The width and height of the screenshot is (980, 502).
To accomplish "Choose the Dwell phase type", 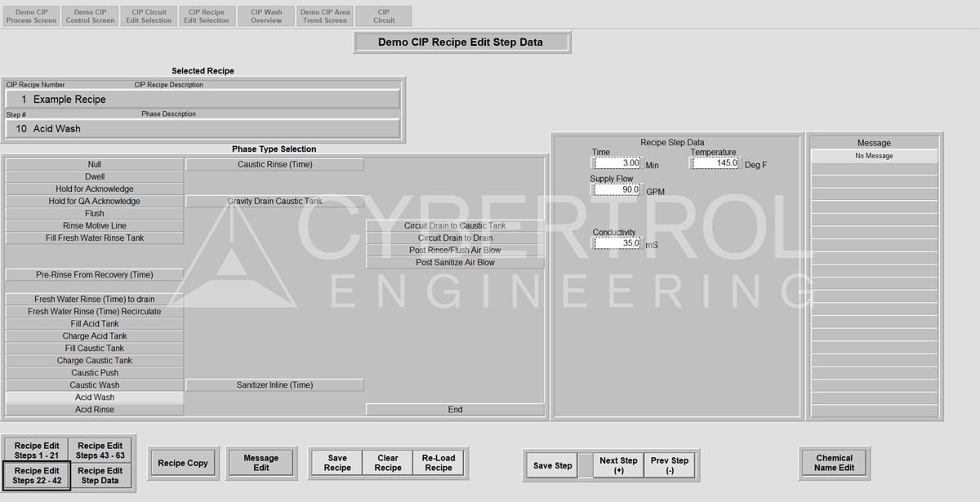I will 94,175.
